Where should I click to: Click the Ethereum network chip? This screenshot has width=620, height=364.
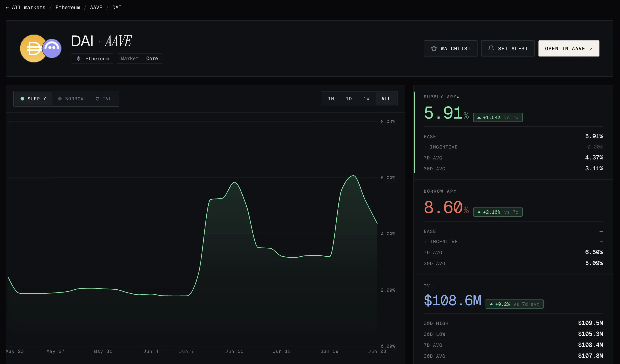click(92, 59)
